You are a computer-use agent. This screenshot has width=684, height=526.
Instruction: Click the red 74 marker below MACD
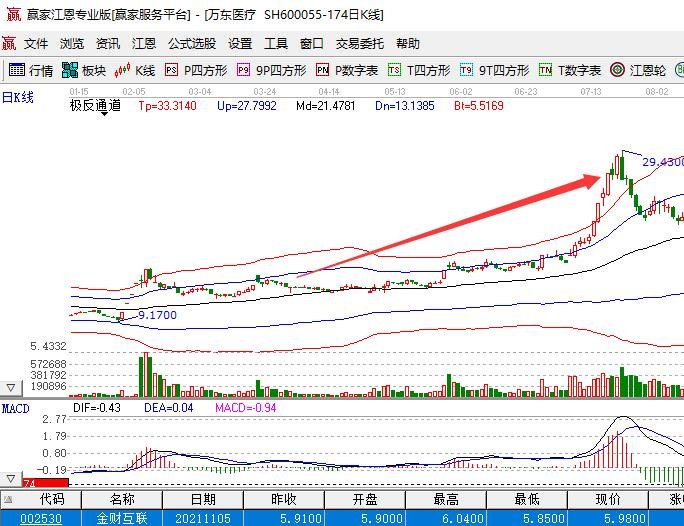(45, 482)
